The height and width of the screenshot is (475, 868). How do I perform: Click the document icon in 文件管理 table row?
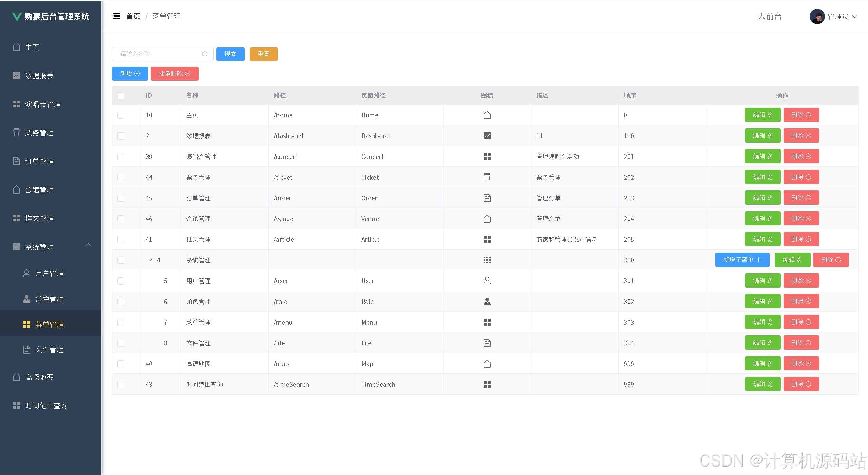coord(487,343)
